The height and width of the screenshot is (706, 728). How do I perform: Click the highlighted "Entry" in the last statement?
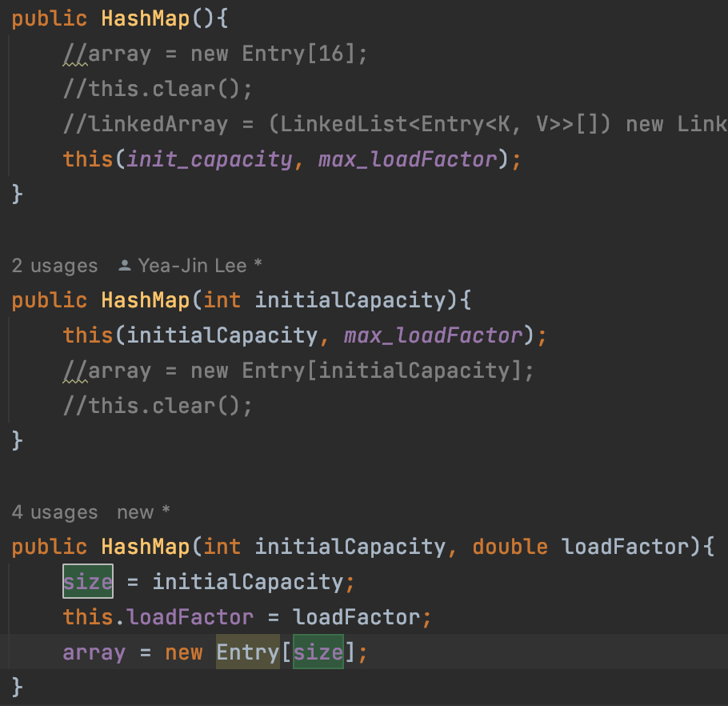(x=247, y=652)
